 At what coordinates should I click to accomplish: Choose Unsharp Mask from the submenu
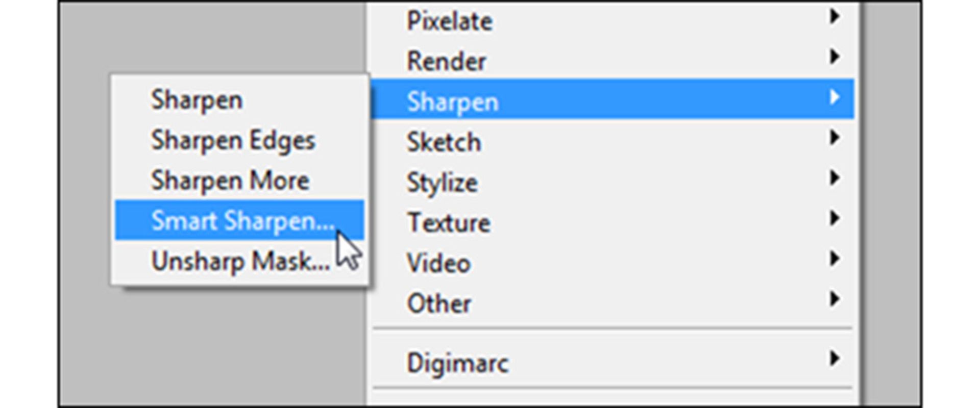coord(239,261)
